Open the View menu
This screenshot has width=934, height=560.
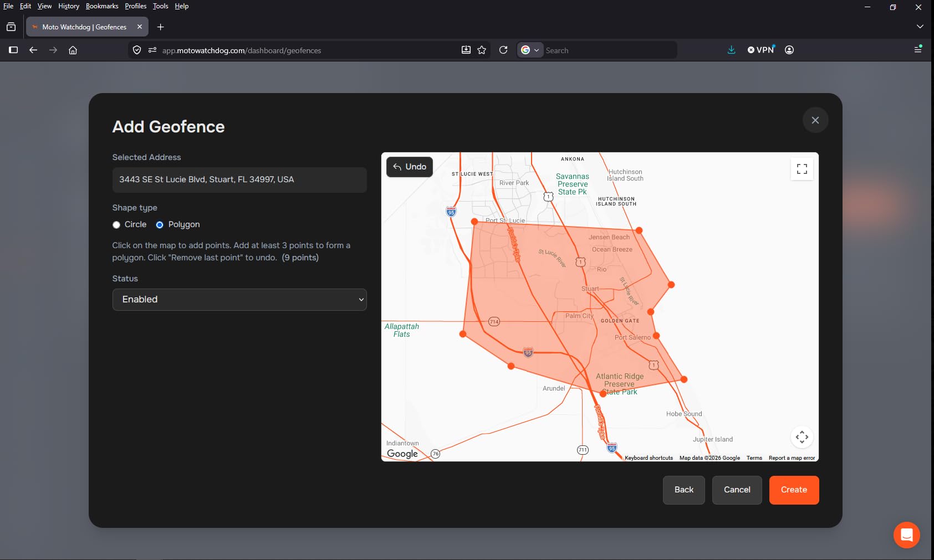click(44, 6)
